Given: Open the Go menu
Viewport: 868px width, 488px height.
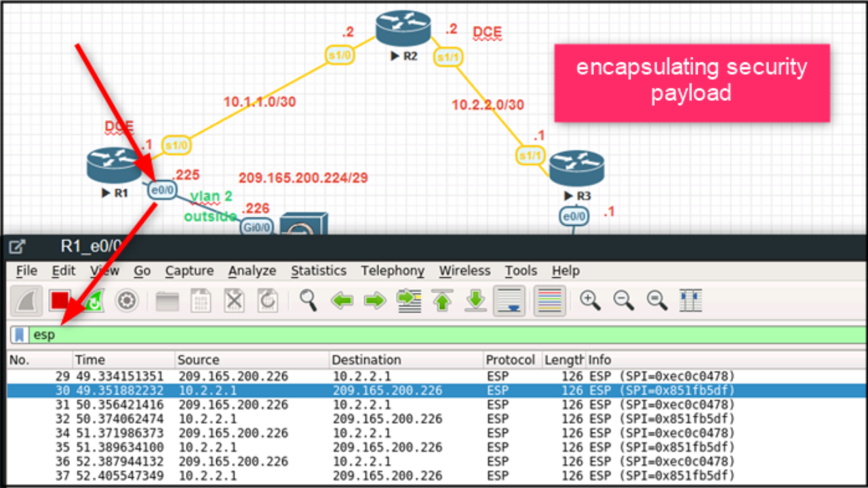Looking at the screenshot, I should pos(142,271).
